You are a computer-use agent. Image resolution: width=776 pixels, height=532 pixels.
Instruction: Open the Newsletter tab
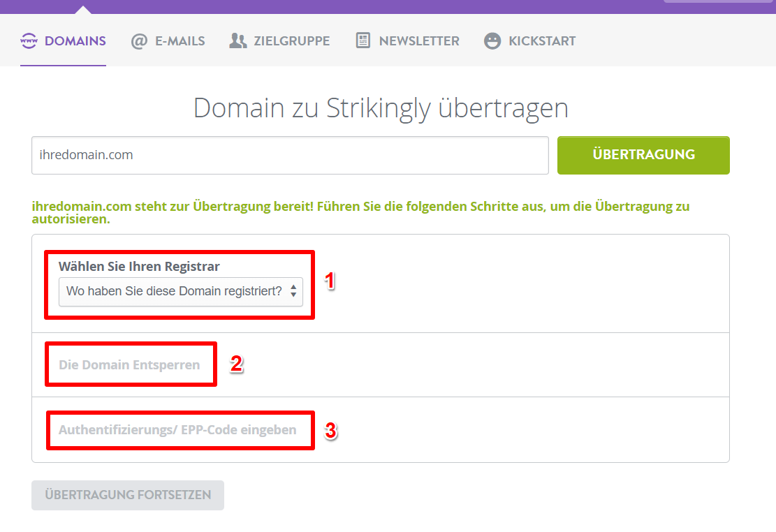tap(408, 40)
